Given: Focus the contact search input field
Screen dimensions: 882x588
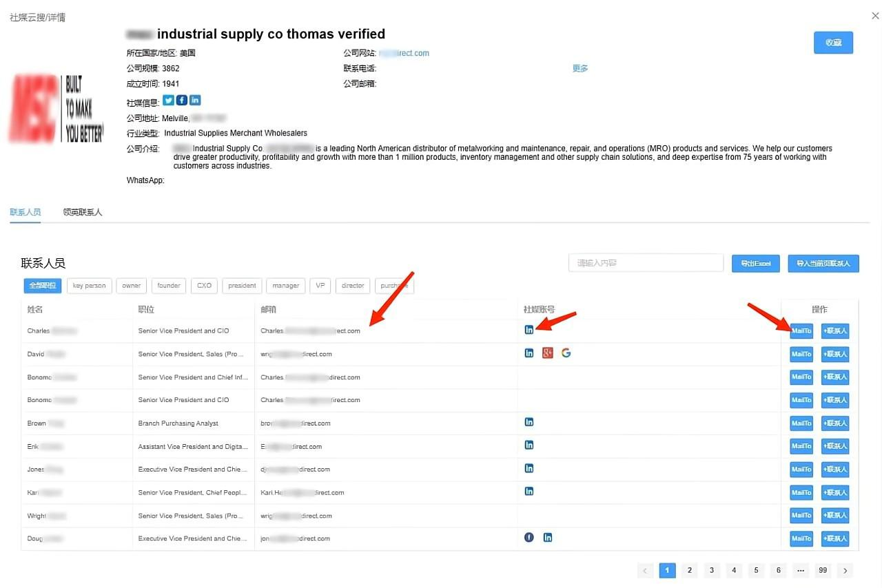Looking at the screenshot, I should tap(646, 263).
